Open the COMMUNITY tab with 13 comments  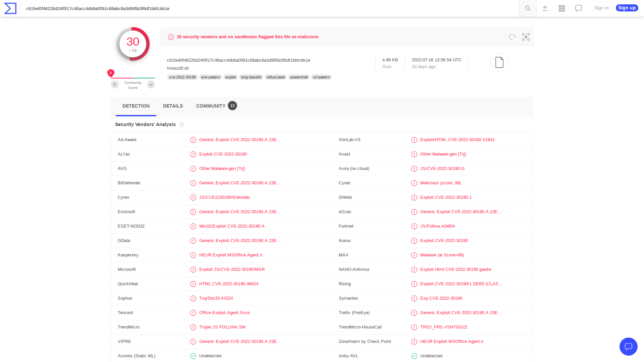(210, 106)
